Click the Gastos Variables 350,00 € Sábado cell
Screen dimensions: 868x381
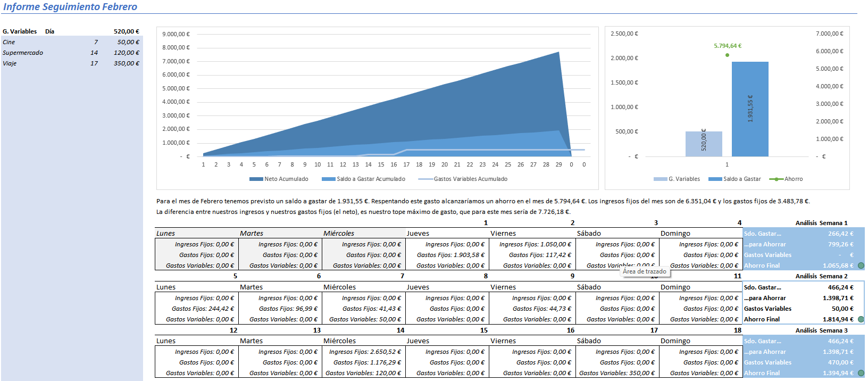[617, 373]
